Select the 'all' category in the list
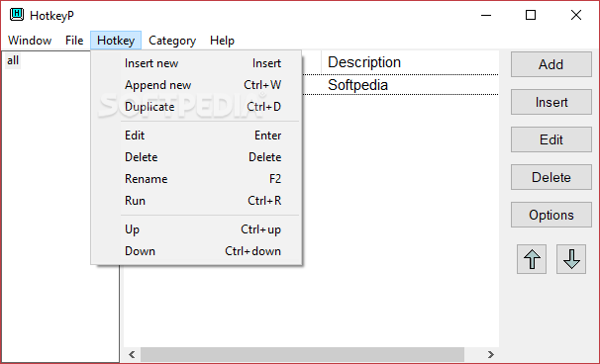The image size is (600, 364). click(x=13, y=60)
